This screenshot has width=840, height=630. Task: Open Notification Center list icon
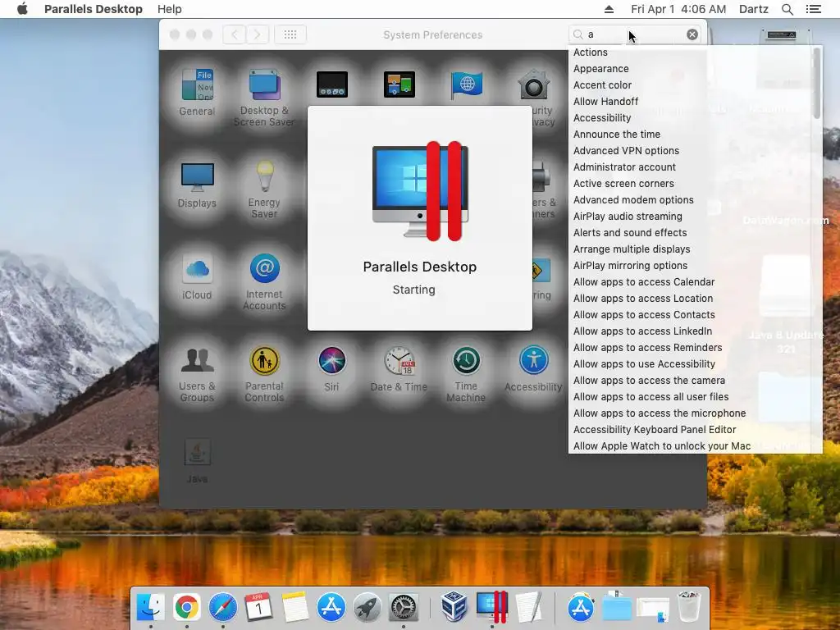(x=813, y=9)
